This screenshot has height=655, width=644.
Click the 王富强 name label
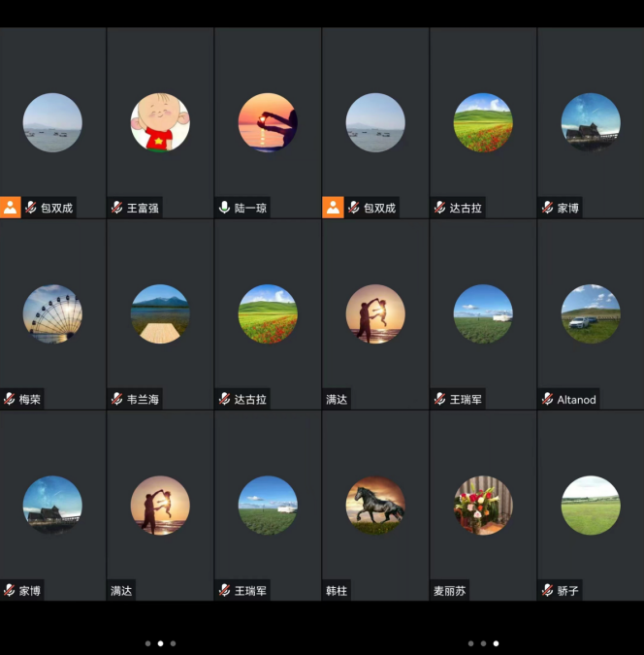pyautogui.click(x=143, y=208)
